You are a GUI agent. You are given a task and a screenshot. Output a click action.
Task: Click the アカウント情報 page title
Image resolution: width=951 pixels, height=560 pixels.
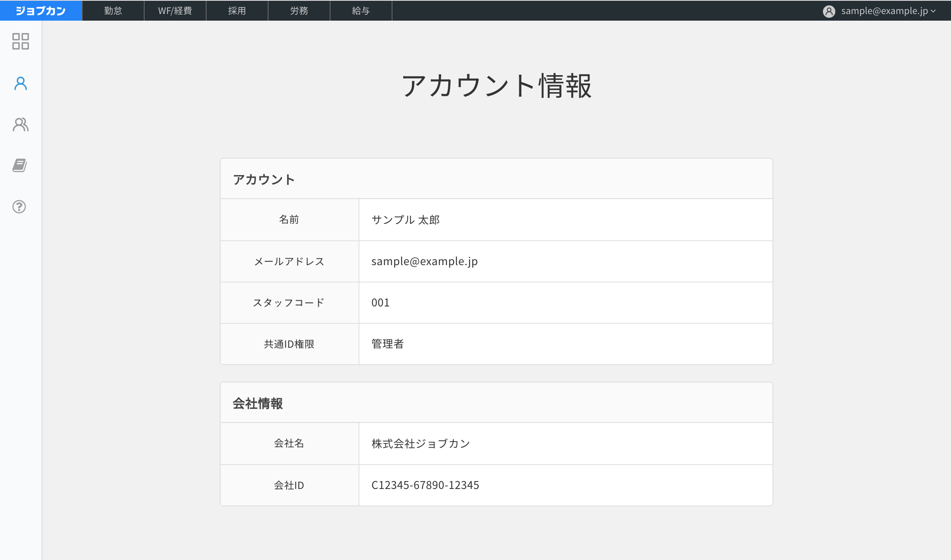coord(497,86)
